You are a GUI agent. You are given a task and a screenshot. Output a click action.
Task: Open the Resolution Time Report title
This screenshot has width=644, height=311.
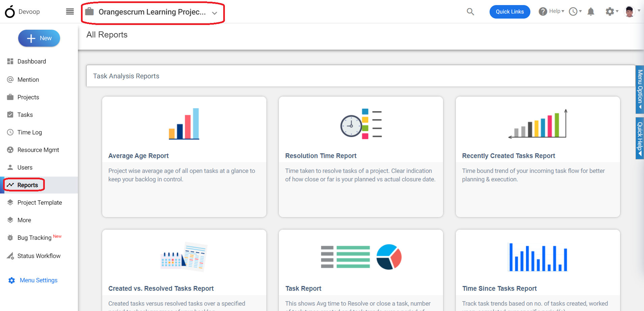tap(321, 156)
